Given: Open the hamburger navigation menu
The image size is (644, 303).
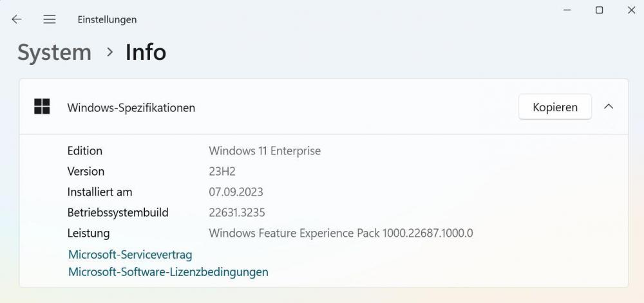Looking at the screenshot, I should click(x=50, y=19).
